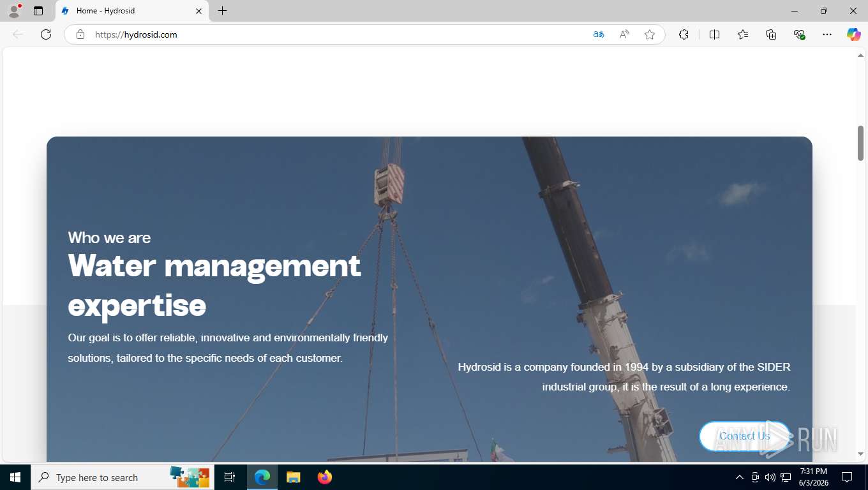The image size is (868, 490).
Task: Open the Collections icon
Action: point(771,34)
